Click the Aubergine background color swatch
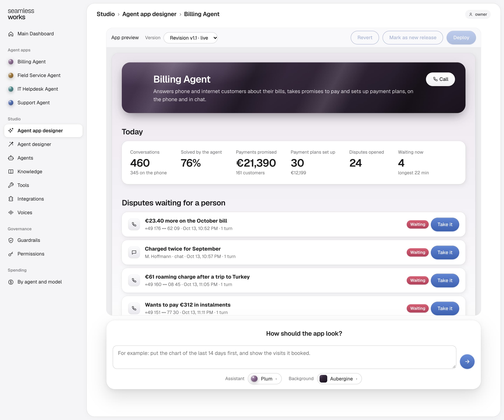Viewport: 504px width, 420px height. 323,379
